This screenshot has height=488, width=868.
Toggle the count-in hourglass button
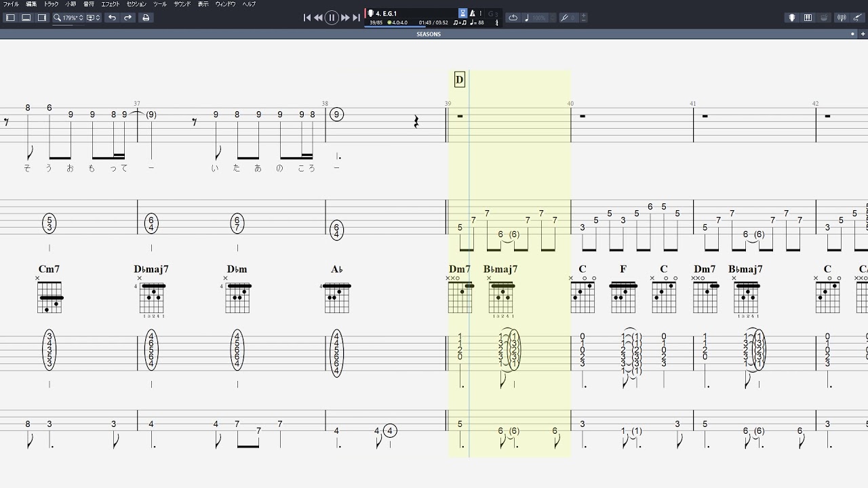point(462,13)
